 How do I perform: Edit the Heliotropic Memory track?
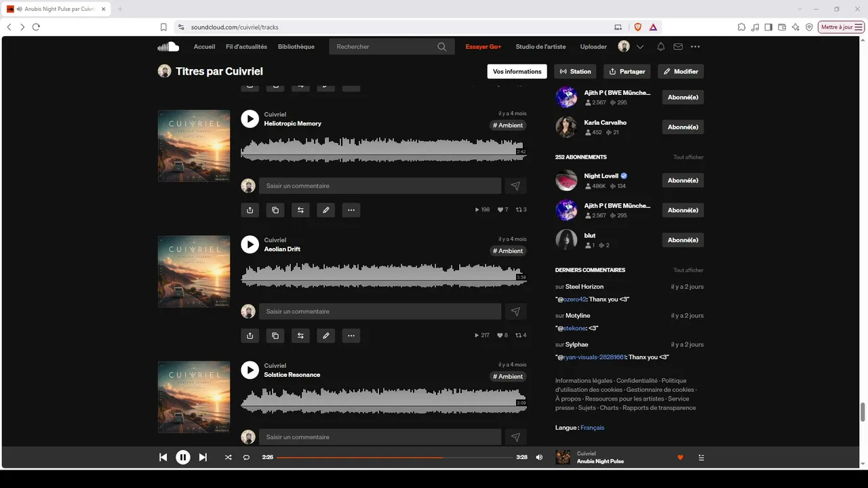click(x=326, y=210)
